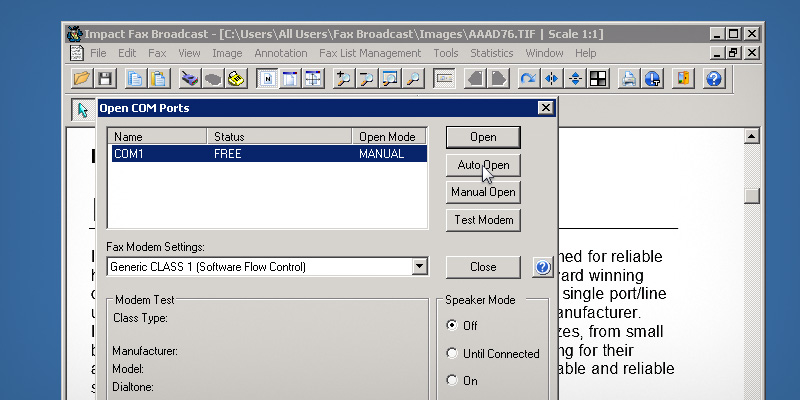800x400 pixels.
Task: Expand the Fax Modem Settings dropdown
Action: tap(419, 267)
